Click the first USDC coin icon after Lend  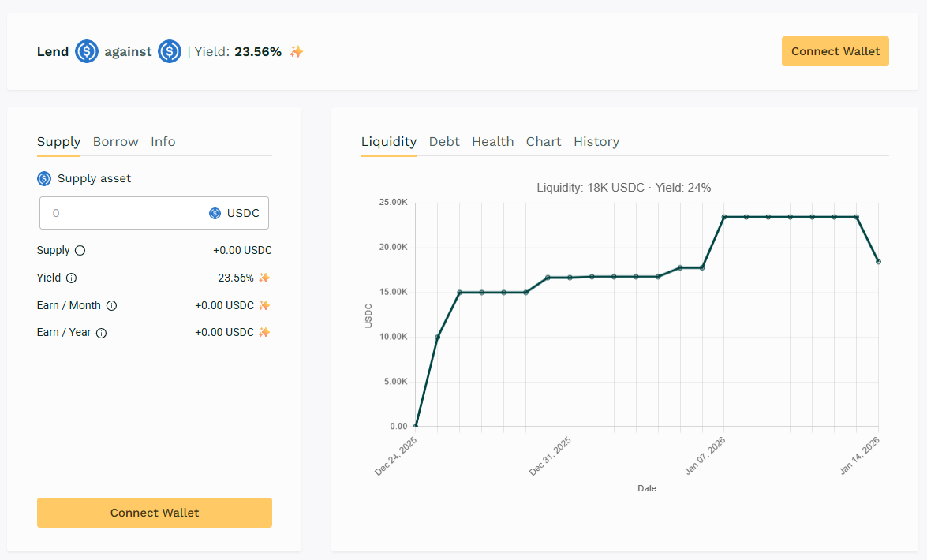click(x=87, y=52)
